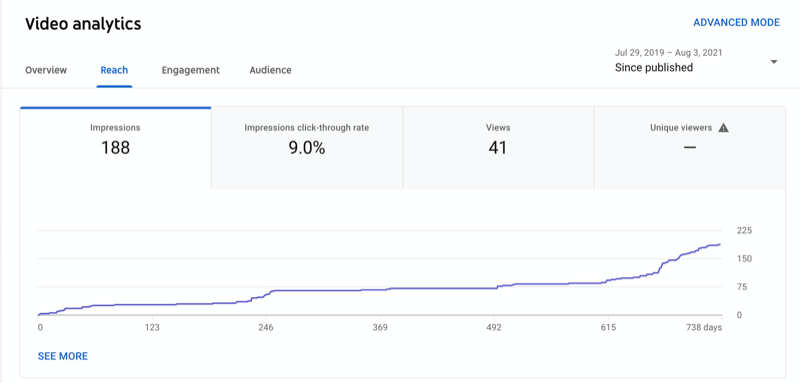Show the Views metric card
800x383 pixels.
point(498,148)
